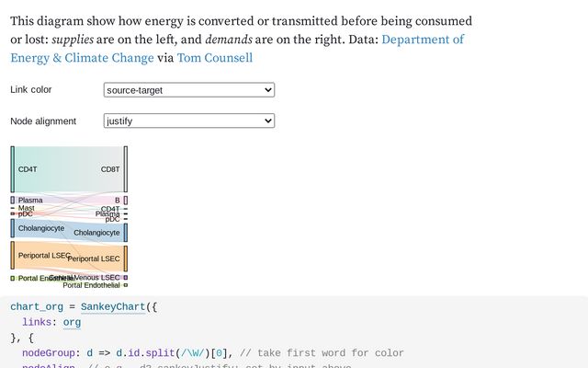Open the Link color dropdown
588x368 pixels.
pos(189,90)
